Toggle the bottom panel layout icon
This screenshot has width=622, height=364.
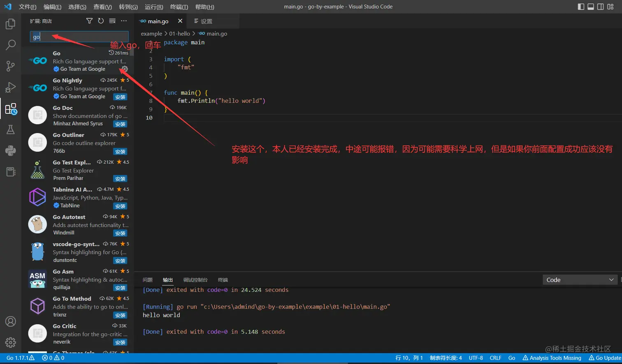click(591, 7)
